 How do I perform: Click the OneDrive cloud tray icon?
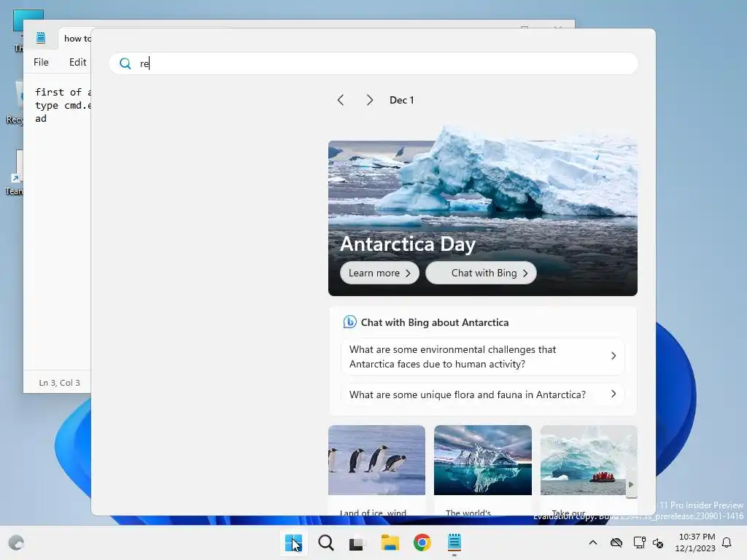[x=616, y=542]
